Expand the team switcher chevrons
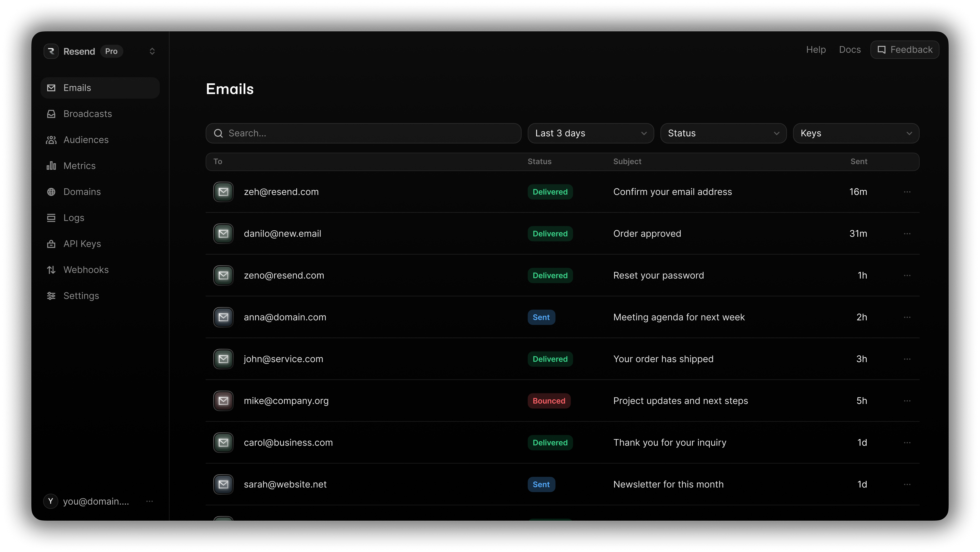The image size is (980, 552). (152, 51)
